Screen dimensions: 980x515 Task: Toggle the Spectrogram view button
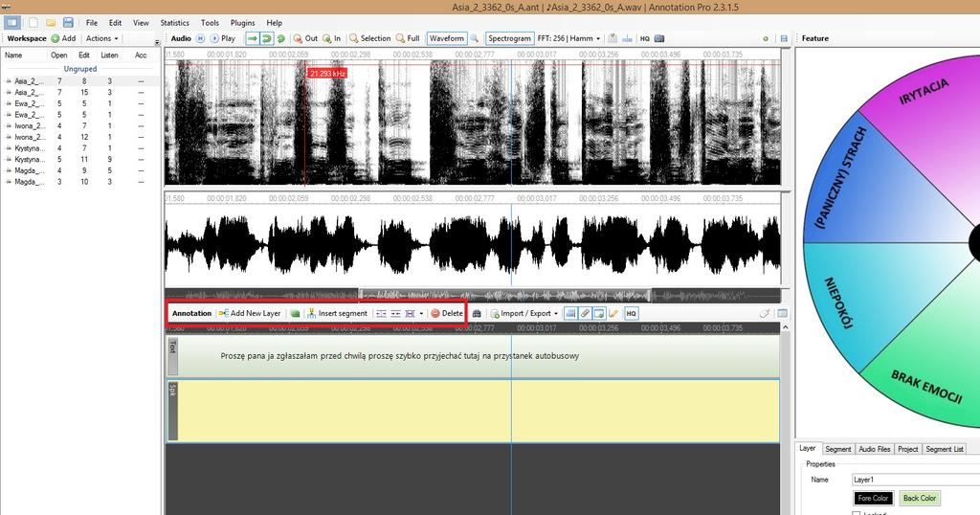coord(510,38)
